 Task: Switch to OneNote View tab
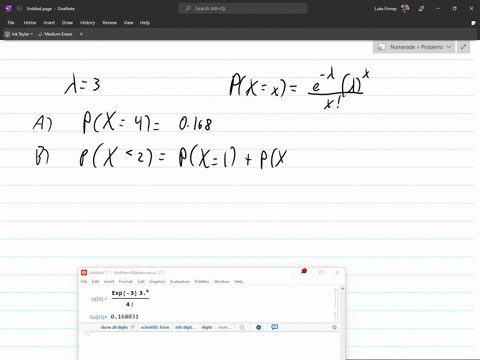point(128,23)
